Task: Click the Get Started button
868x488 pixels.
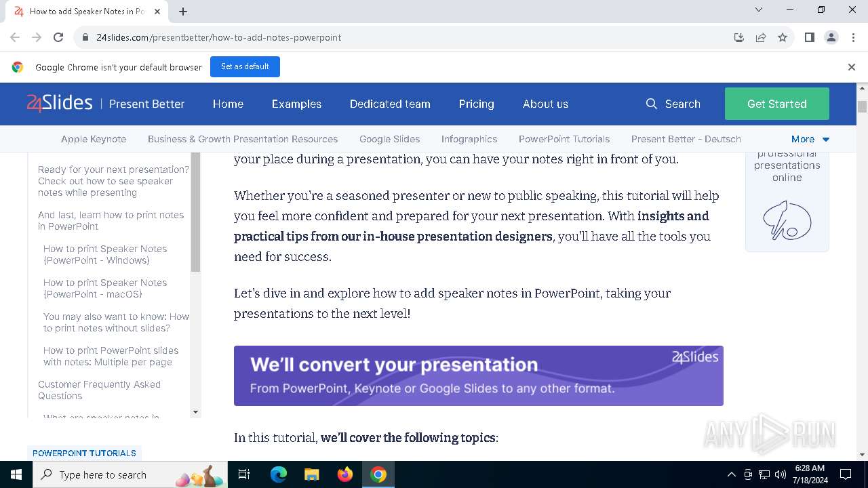Action: 777,104
